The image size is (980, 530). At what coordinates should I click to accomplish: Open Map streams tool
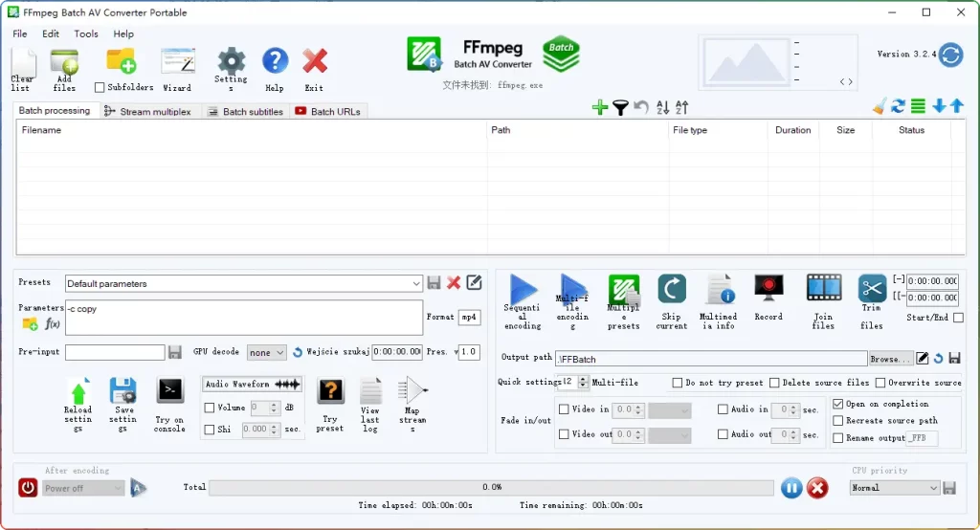pyautogui.click(x=412, y=405)
